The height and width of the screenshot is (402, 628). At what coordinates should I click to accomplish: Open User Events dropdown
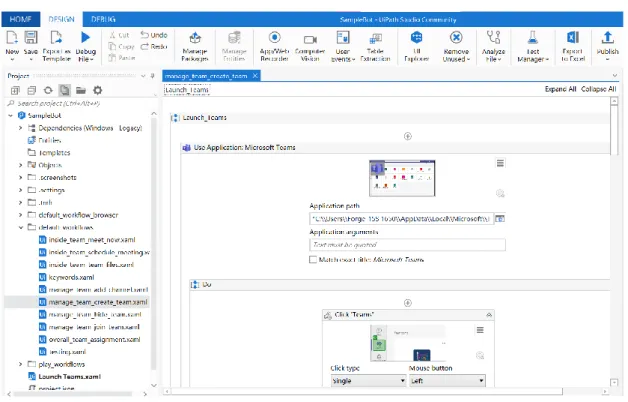tap(343, 46)
